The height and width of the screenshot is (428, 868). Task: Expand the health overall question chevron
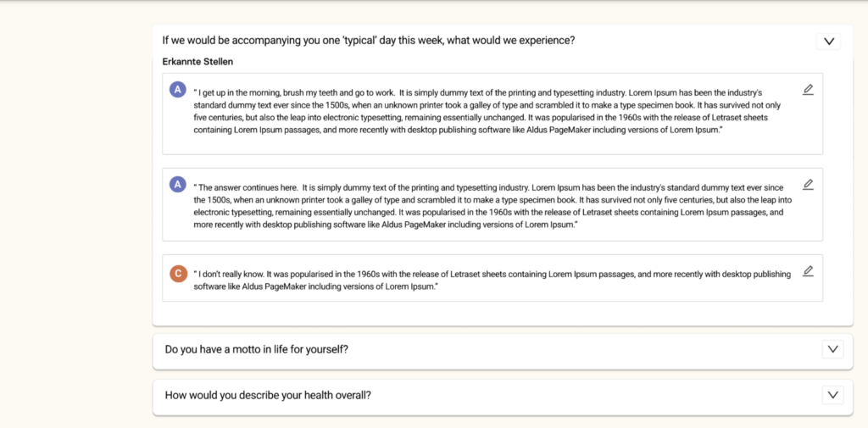pyautogui.click(x=832, y=395)
